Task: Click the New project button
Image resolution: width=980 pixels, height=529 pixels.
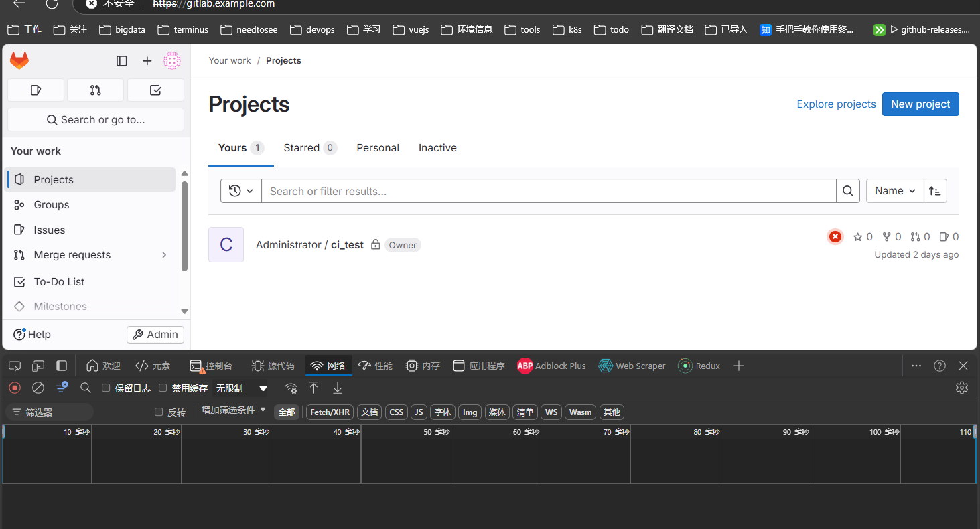Action: (x=920, y=104)
